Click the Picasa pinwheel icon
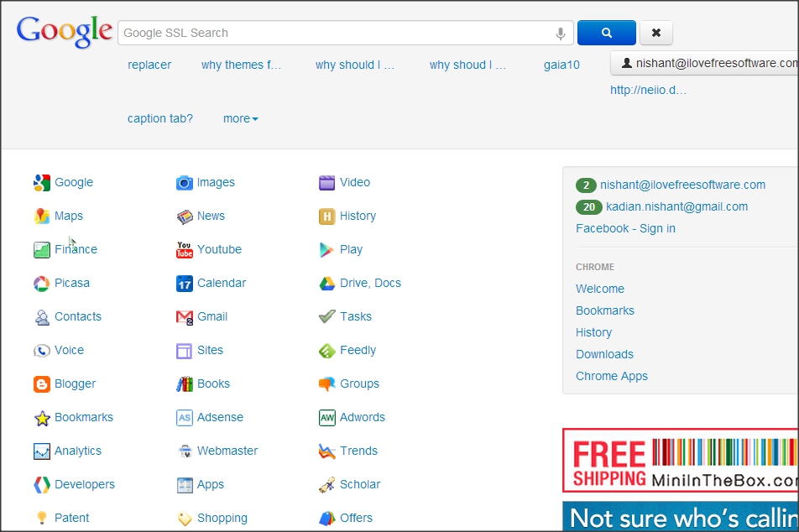 (42, 284)
